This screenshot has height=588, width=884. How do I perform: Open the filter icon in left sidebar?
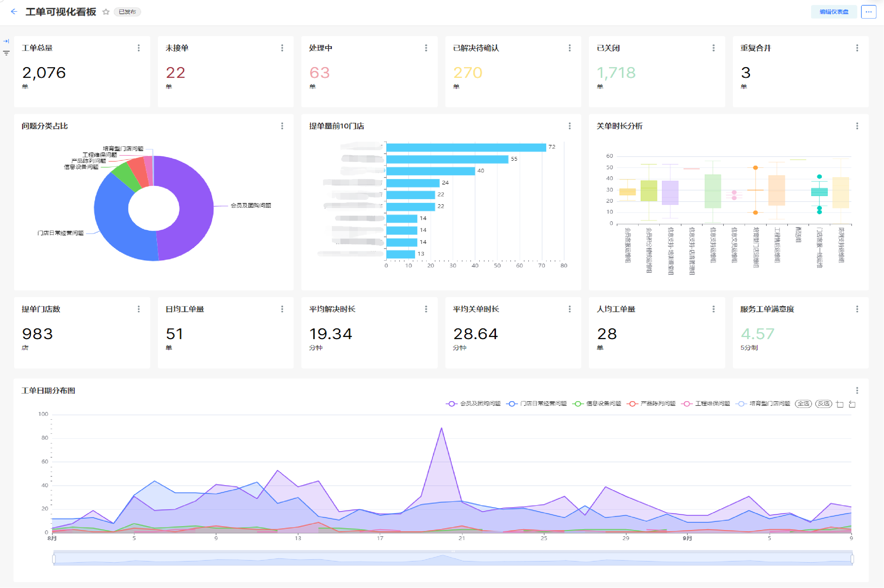(6, 53)
